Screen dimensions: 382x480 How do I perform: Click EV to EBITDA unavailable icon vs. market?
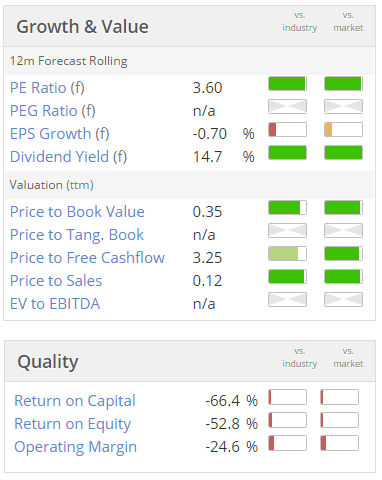click(343, 300)
